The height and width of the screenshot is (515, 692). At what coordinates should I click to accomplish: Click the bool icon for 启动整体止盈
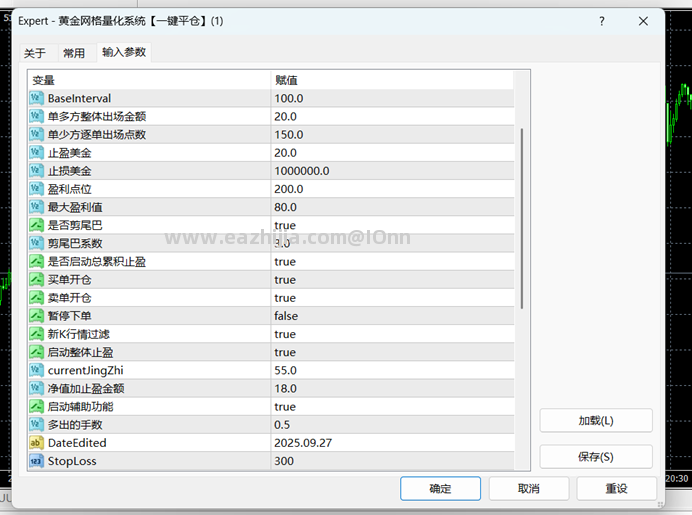pos(37,352)
